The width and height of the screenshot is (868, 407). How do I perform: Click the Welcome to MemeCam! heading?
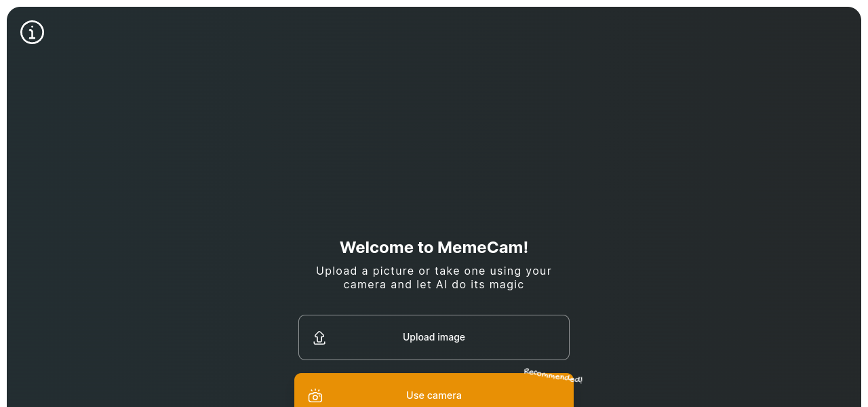[x=433, y=248]
